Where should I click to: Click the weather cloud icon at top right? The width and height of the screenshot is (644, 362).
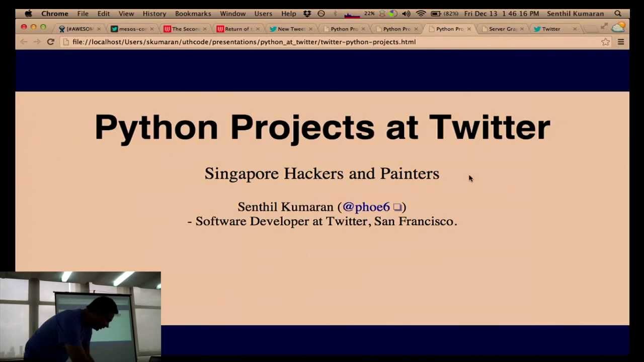tap(618, 27)
